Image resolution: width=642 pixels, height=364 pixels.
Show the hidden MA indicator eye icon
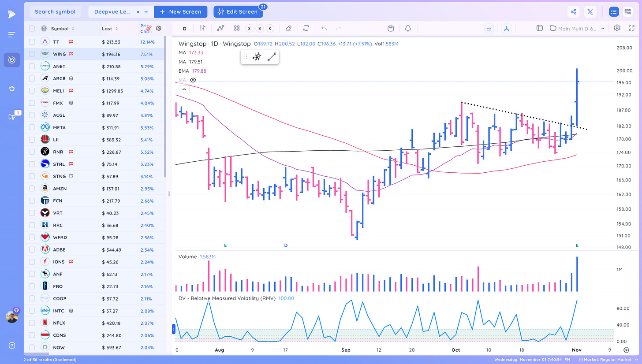pos(193,80)
